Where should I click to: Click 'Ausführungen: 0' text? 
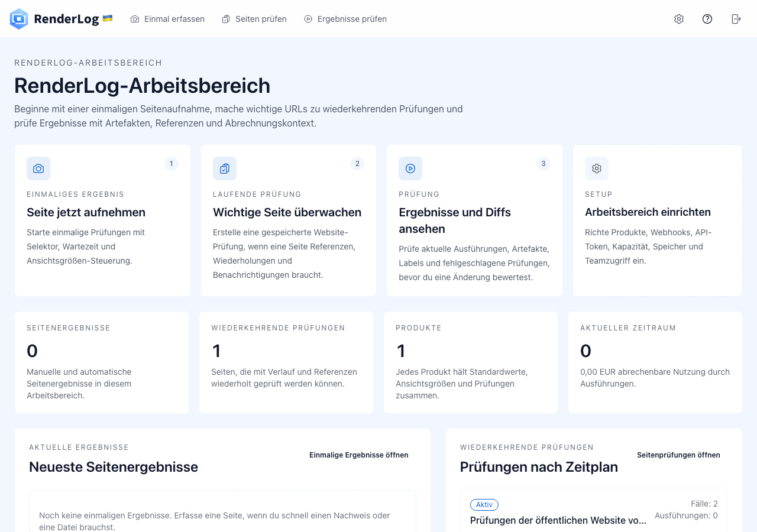[x=686, y=516]
